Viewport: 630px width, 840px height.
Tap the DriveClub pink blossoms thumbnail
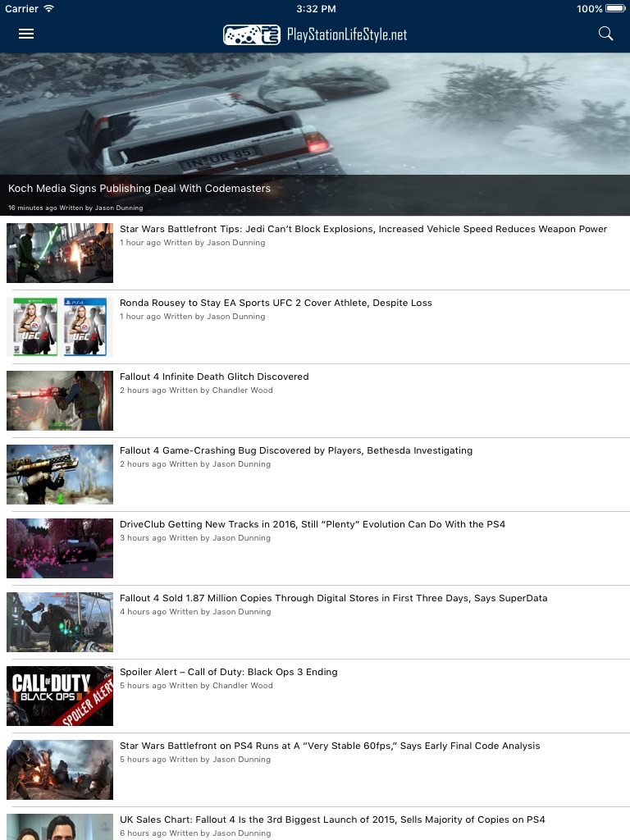[x=60, y=549]
